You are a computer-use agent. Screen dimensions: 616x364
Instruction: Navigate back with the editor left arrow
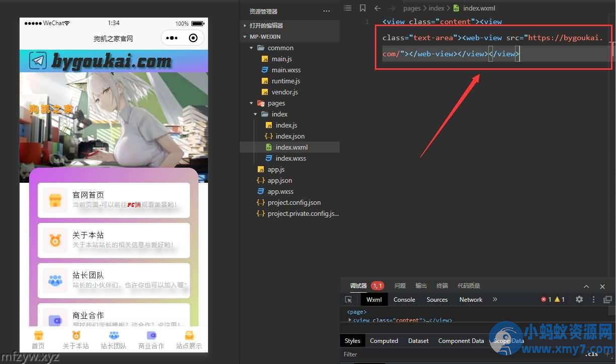[x=378, y=8]
